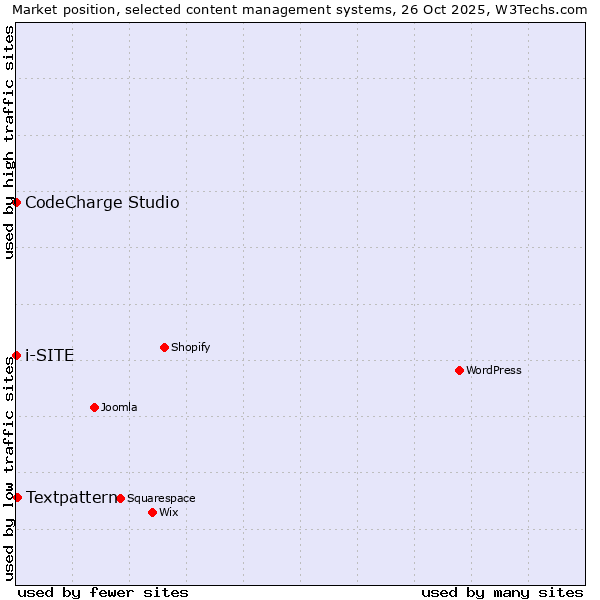Viewport: 600px width, 600px height.
Task: Click the red WordPress data point
Action: [459, 370]
